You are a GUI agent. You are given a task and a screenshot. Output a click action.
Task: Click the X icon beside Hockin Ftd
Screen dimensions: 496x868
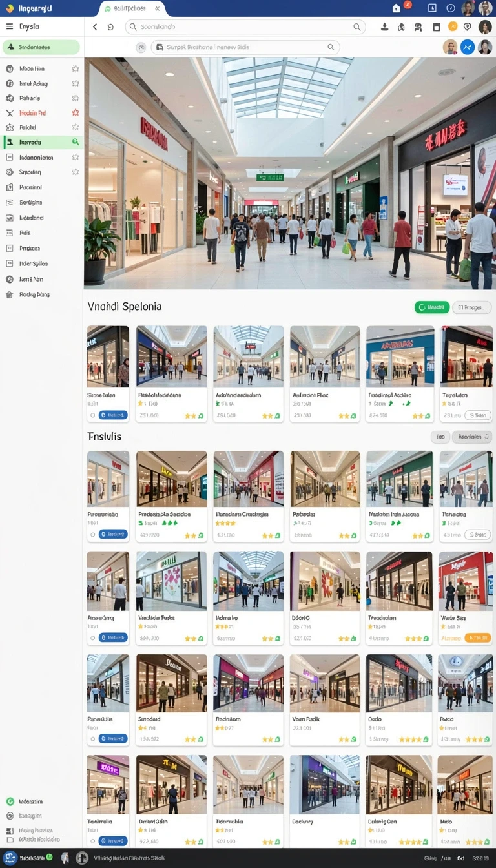click(x=10, y=113)
